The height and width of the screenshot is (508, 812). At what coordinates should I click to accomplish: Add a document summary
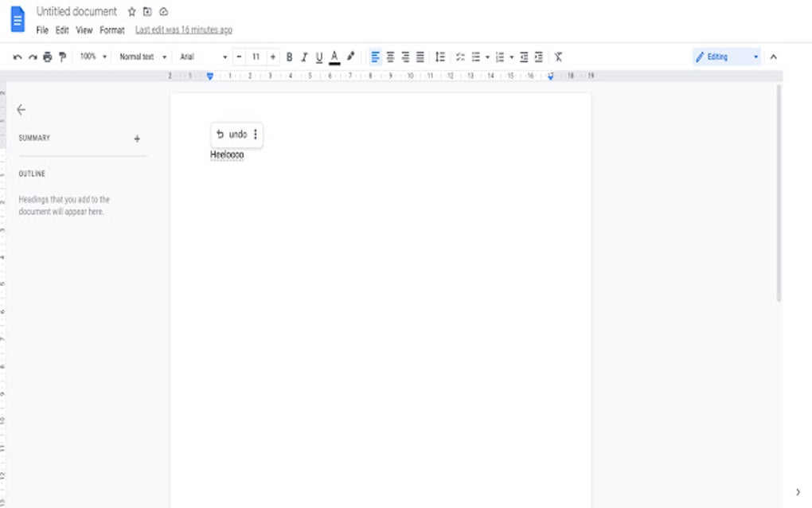(136, 138)
